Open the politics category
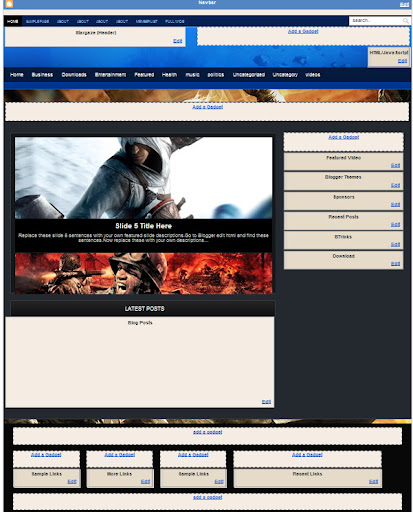Image resolution: width=413 pixels, height=512 pixels. point(216,75)
